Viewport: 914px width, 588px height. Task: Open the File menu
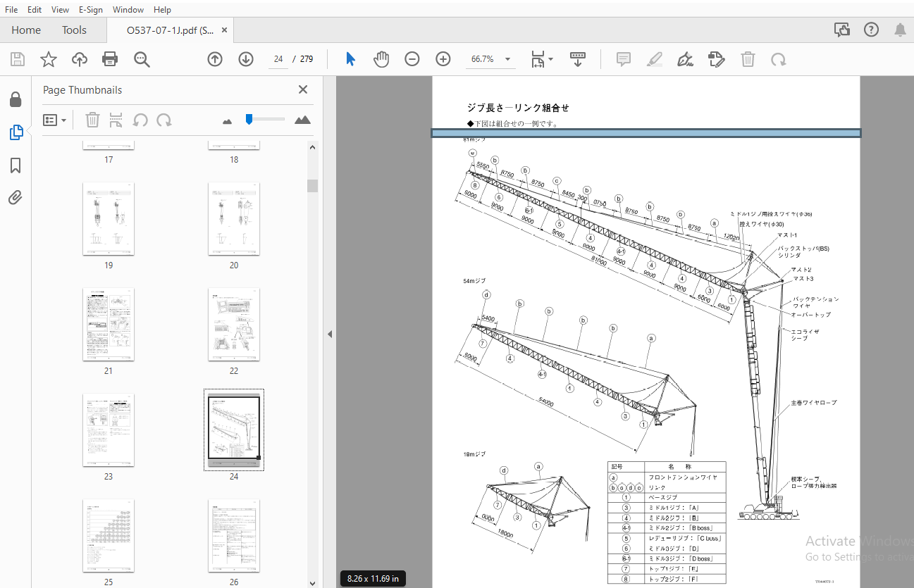coord(12,9)
